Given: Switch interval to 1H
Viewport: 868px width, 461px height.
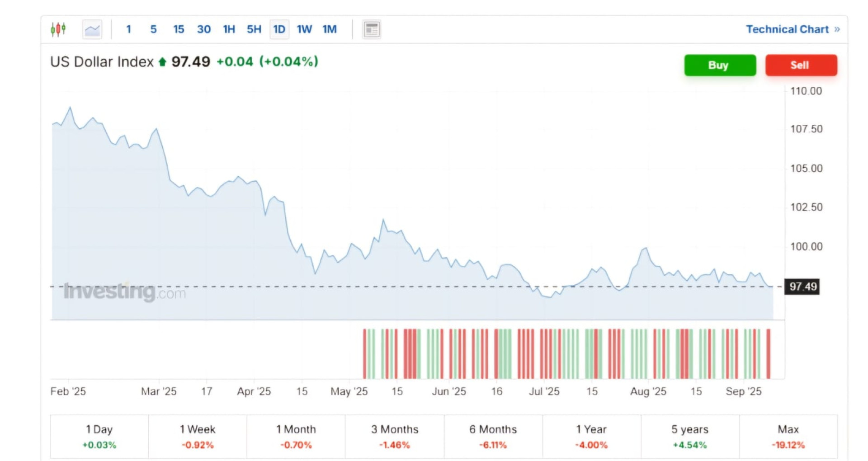Looking at the screenshot, I should (x=229, y=29).
